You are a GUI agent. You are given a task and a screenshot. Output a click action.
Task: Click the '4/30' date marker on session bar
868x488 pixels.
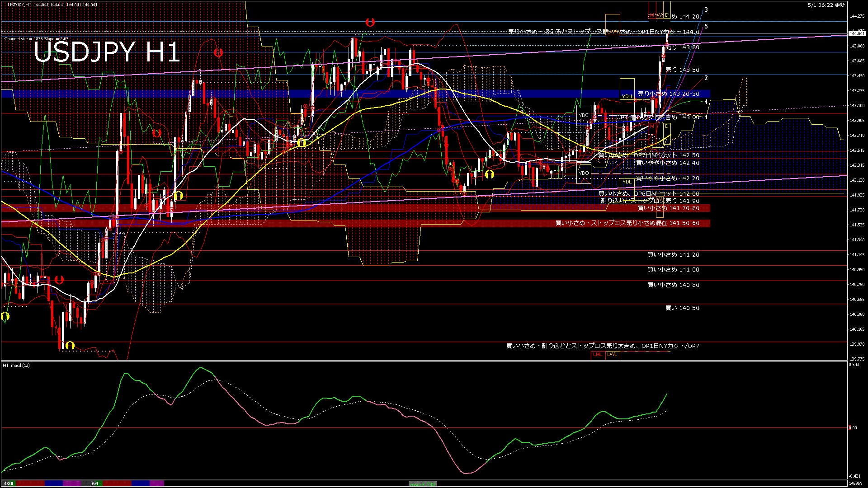[9, 483]
